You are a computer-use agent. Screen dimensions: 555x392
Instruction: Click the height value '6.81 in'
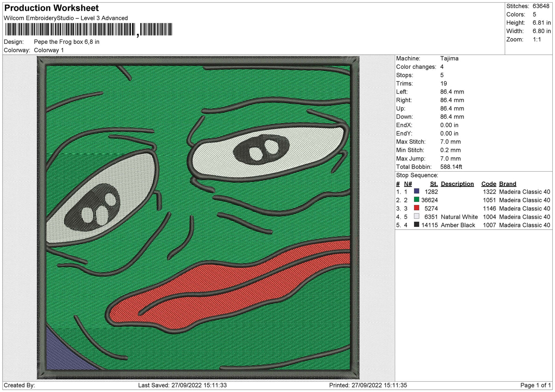tap(542, 23)
